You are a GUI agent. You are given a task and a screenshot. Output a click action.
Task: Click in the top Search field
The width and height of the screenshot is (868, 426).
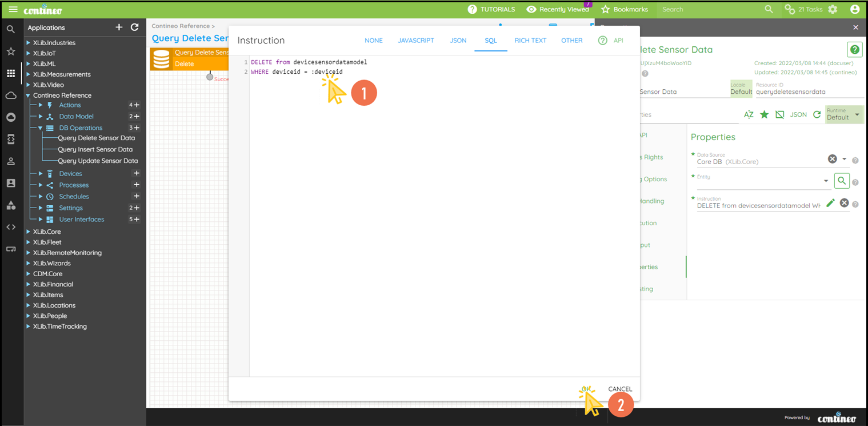click(709, 9)
